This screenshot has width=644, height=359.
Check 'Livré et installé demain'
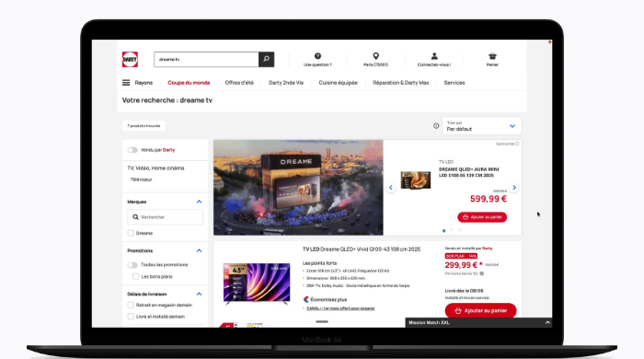[131, 317]
